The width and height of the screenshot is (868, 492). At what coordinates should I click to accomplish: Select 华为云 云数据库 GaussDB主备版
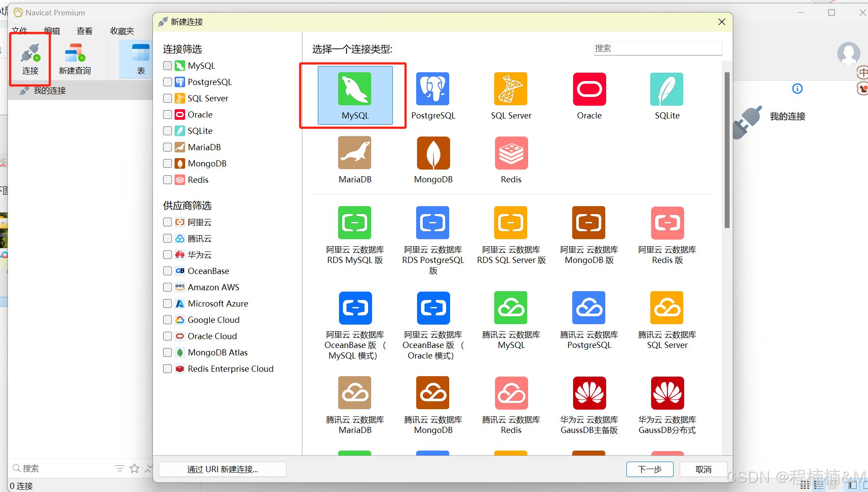589,406
